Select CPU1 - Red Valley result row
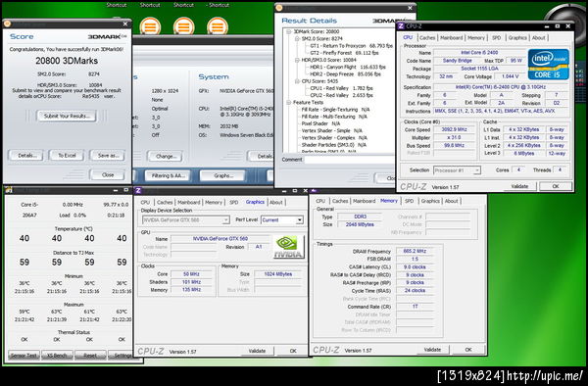This screenshot has height=386, width=588. point(341,88)
